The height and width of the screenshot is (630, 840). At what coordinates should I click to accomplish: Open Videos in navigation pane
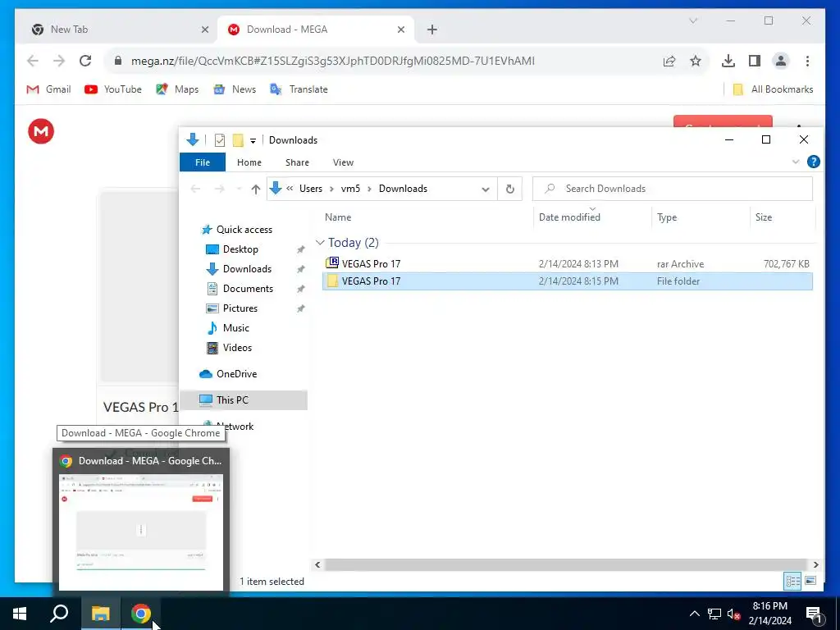[237, 348]
